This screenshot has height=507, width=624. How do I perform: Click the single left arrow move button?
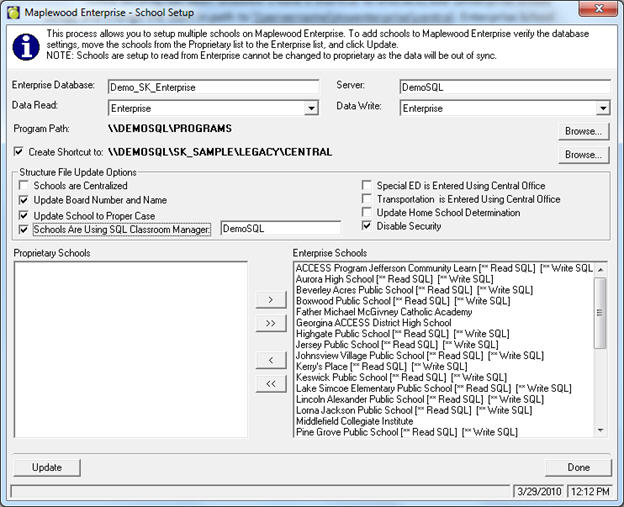(270, 359)
